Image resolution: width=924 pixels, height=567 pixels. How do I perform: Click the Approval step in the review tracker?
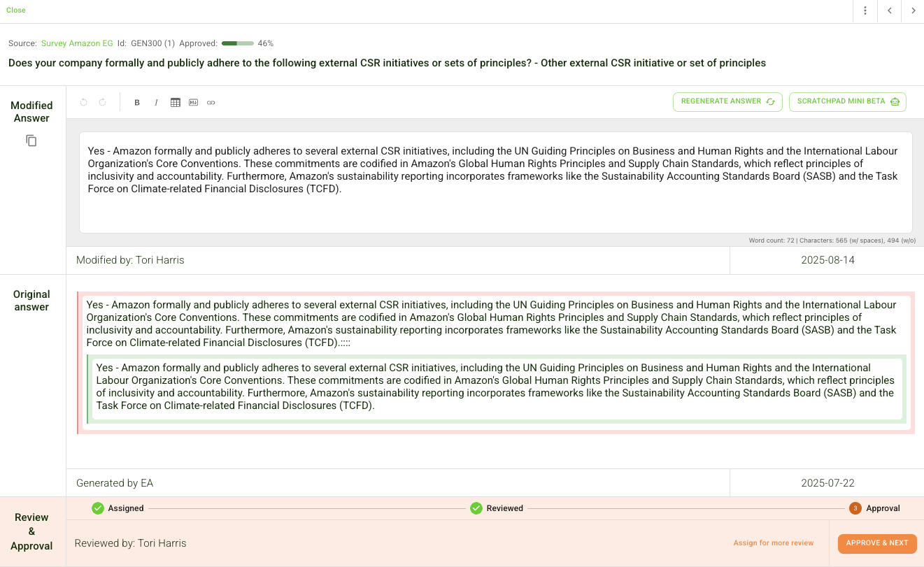click(875, 508)
